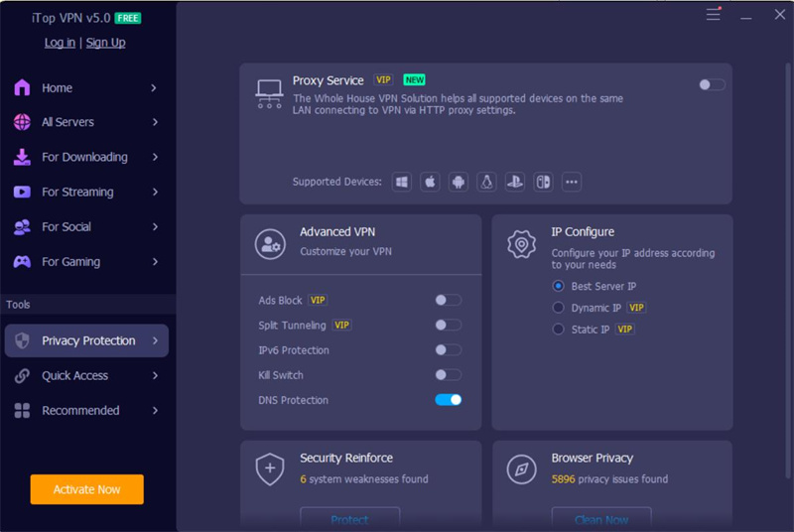Screen dimensions: 794x532
Task: Open the Recommended tools item
Action: pos(86,411)
